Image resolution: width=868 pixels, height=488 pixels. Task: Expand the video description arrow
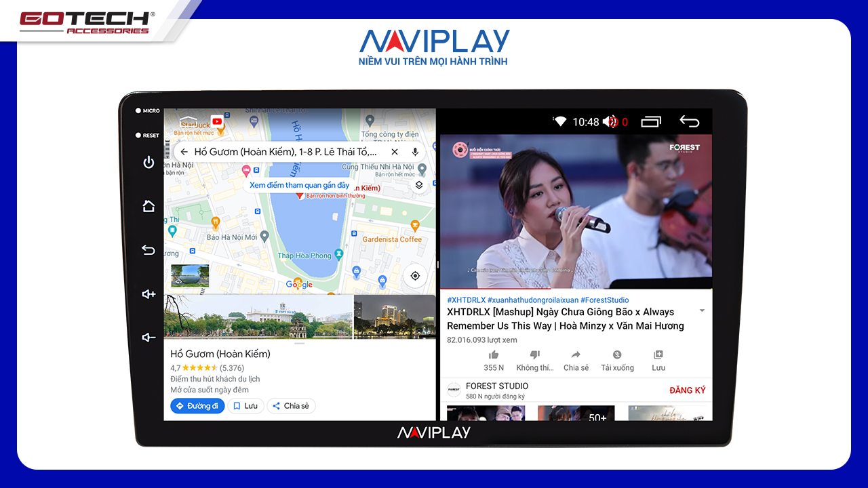tap(702, 311)
